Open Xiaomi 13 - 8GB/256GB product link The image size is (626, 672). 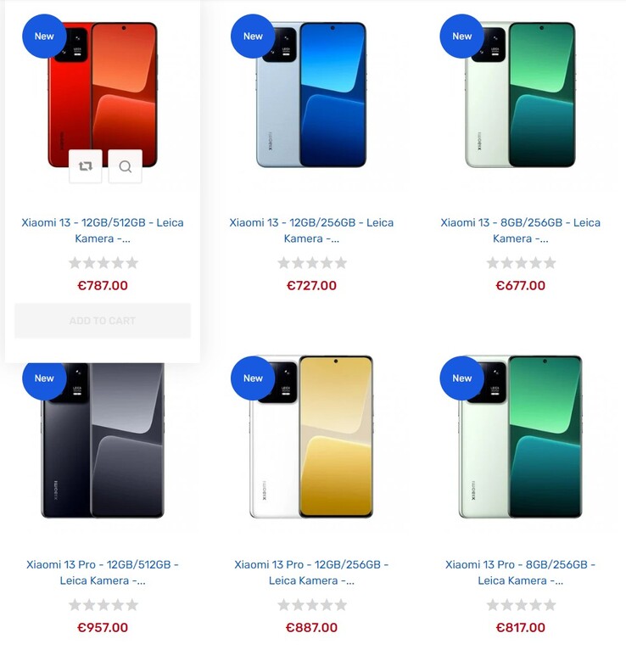coord(520,231)
